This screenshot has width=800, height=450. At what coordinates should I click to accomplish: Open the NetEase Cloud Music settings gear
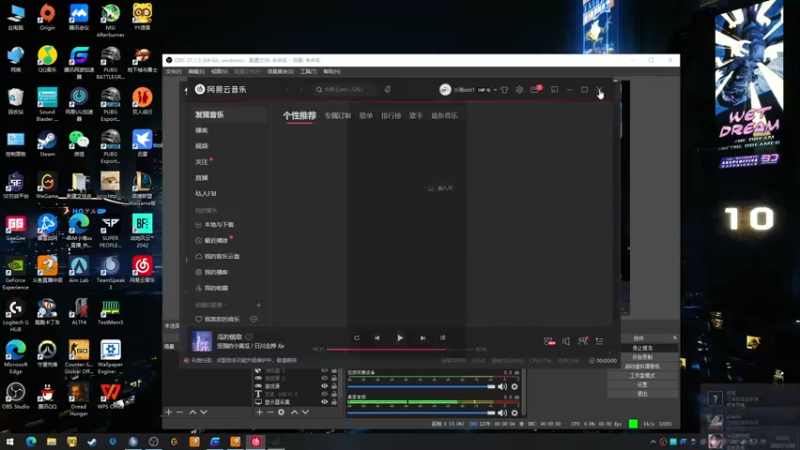[519, 90]
